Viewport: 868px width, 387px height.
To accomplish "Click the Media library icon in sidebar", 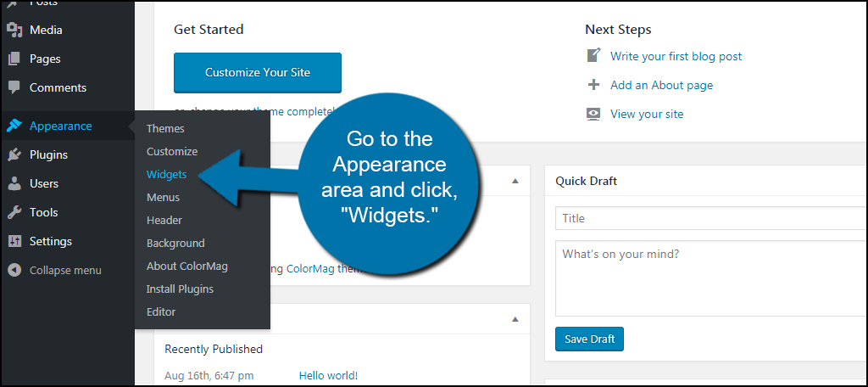I will (x=14, y=31).
